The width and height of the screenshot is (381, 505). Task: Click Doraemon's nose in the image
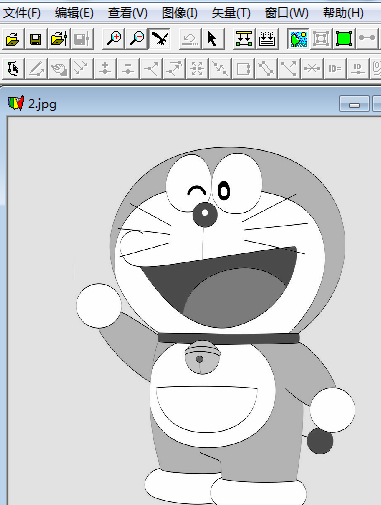tap(205, 215)
